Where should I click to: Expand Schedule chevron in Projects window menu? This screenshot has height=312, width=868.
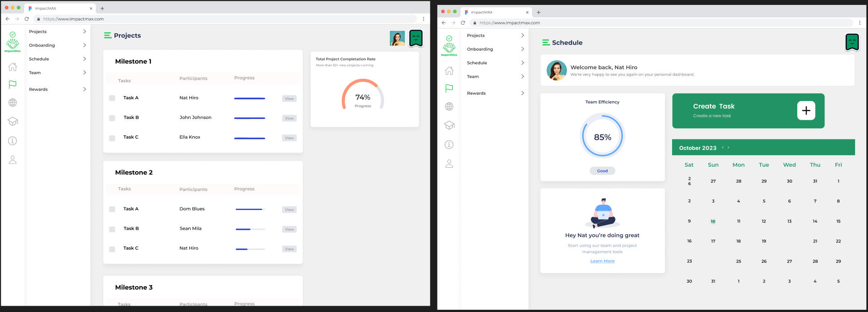[x=85, y=59]
